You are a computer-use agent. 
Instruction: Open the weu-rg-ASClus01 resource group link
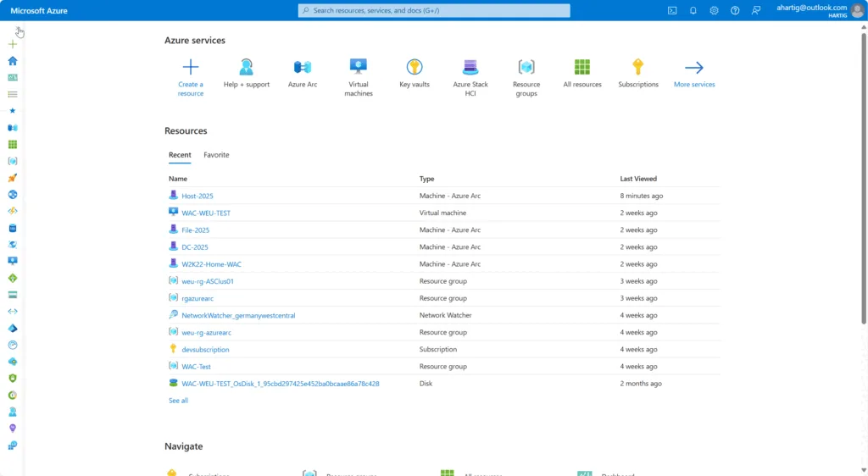coord(208,281)
